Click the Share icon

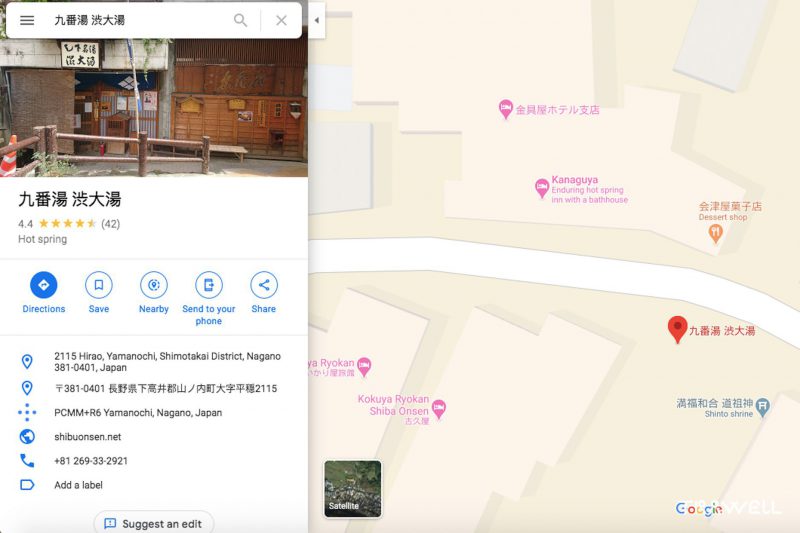(x=264, y=285)
